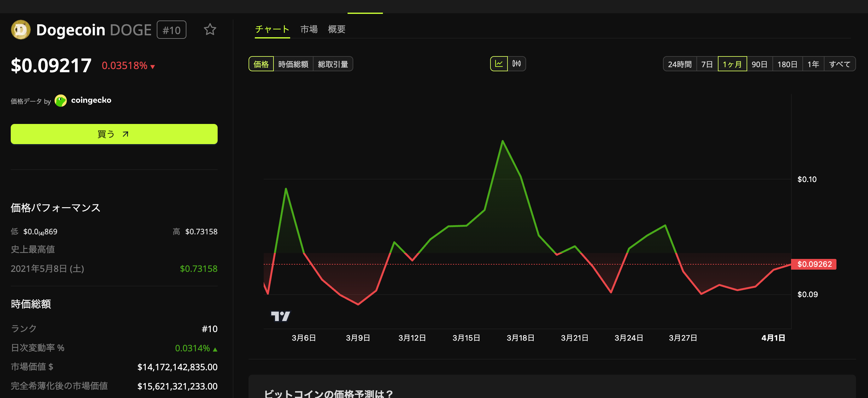Click the TradingView logo on chart
Screen dimensions: 868x398
(x=280, y=316)
